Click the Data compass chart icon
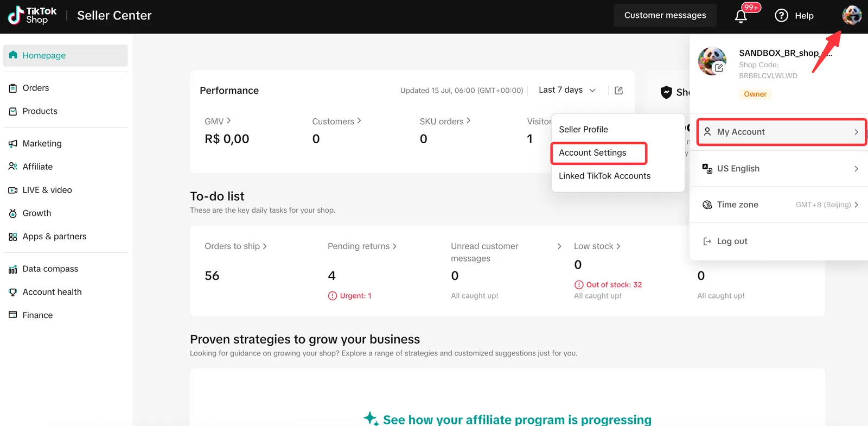This screenshot has height=426, width=868. coord(13,269)
